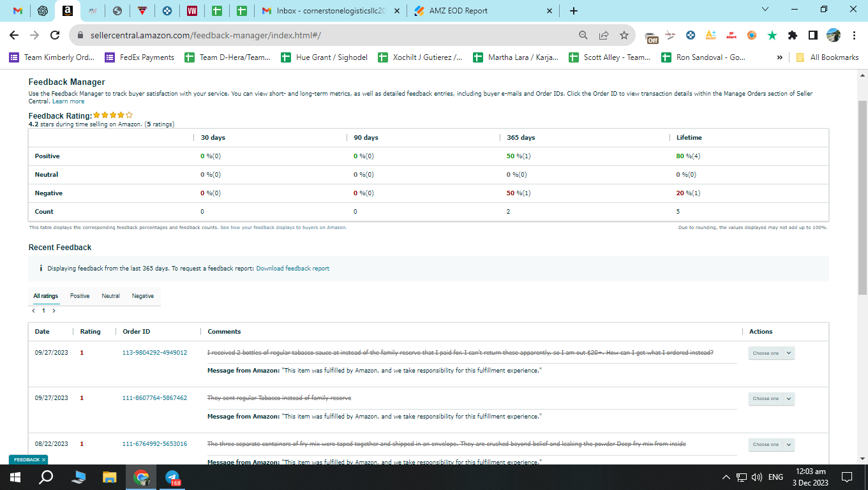Screen dimensions: 868x490
Task: Bookmark this page with the star icon
Action: pyautogui.click(x=624, y=35)
